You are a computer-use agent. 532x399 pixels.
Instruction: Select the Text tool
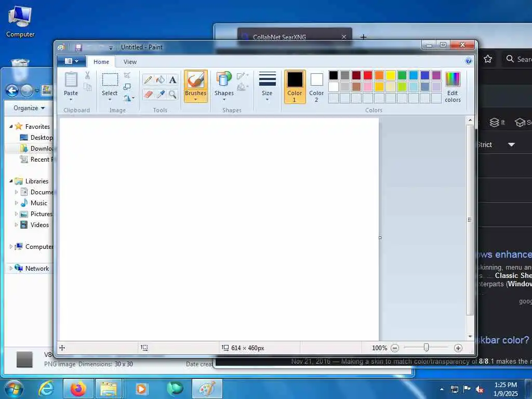click(172, 79)
